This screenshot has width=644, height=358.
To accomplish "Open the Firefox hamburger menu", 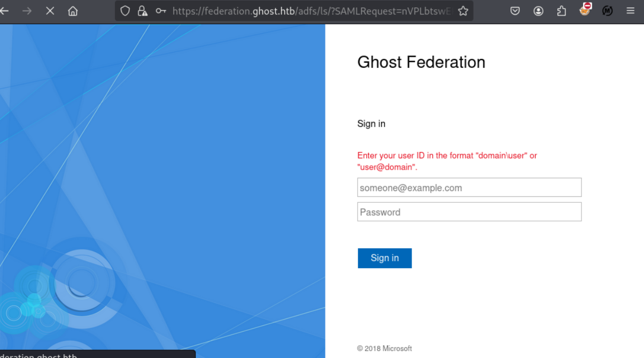I will pyautogui.click(x=631, y=11).
